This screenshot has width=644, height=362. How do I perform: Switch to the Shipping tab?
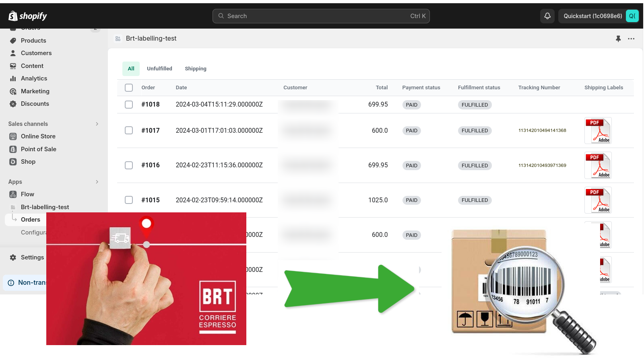click(x=196, y=69)
